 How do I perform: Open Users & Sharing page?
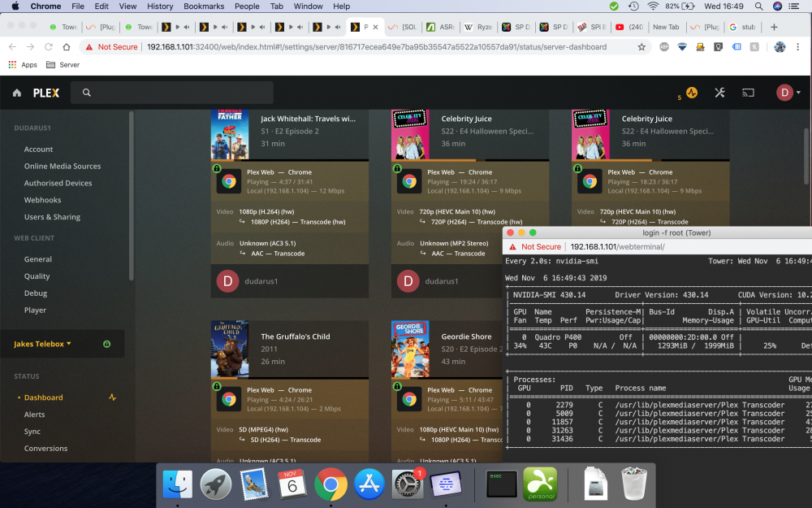click(x=52, y=217)
